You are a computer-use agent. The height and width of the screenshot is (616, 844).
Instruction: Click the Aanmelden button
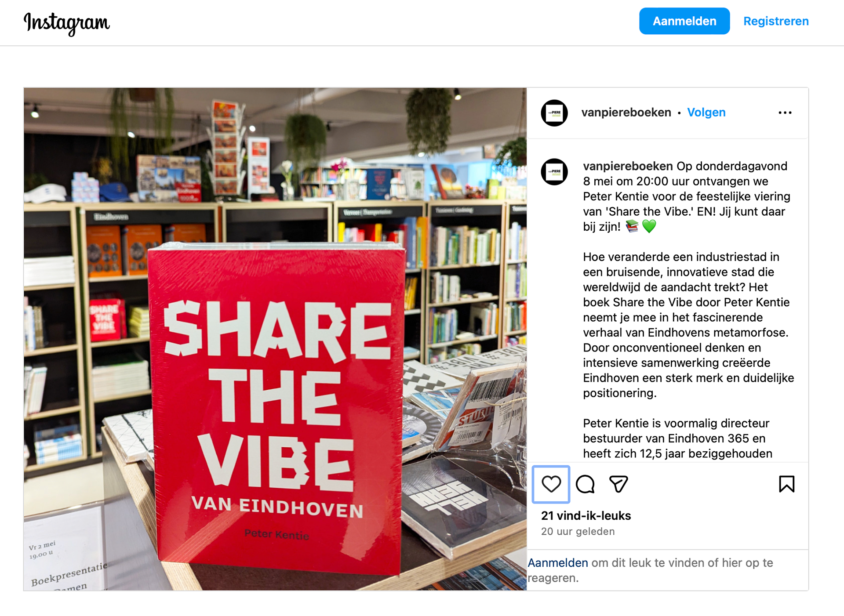[684, 21]
